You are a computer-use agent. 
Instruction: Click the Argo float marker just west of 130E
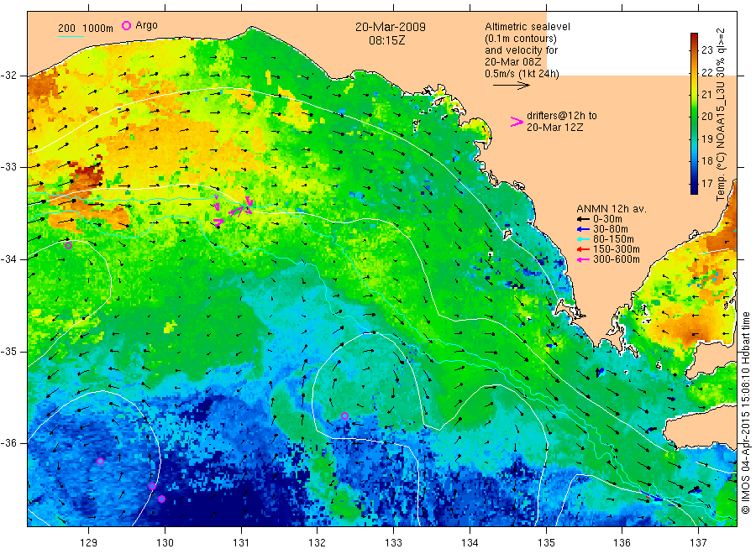(x=152, y=487)
